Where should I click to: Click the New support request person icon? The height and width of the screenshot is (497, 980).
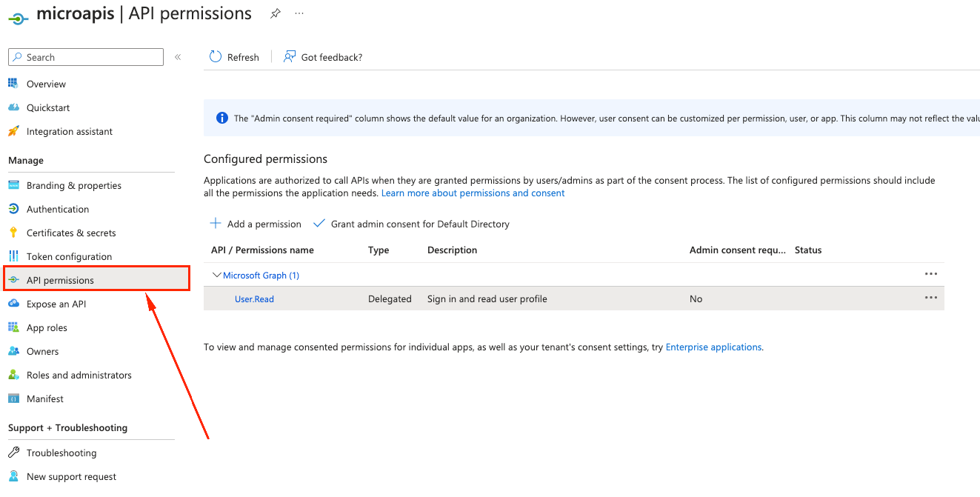[x=13, y=476]
